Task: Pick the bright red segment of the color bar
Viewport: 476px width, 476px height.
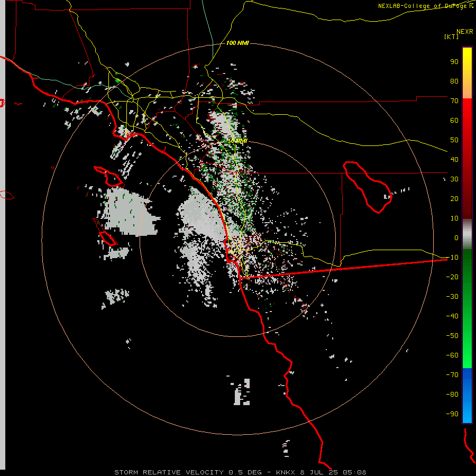Action: (x=467, y=111)
